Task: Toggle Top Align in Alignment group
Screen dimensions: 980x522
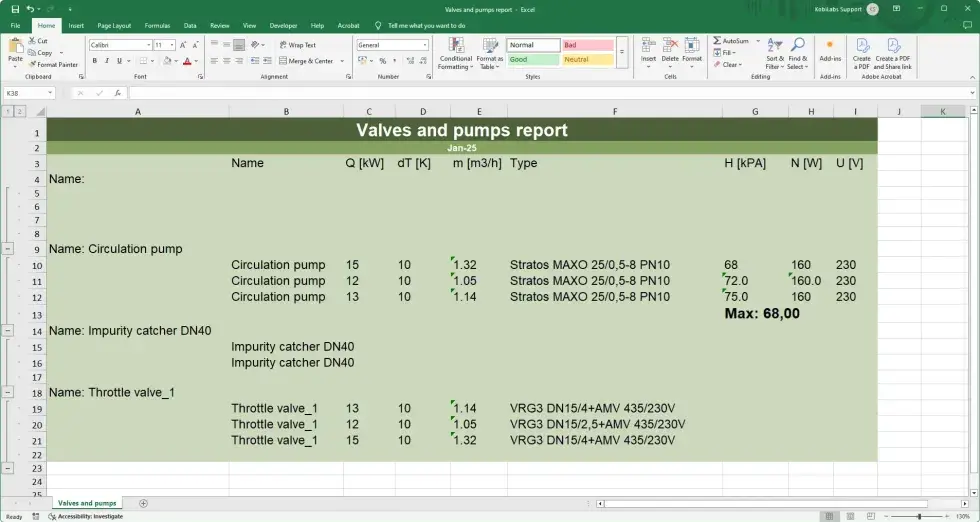Action: (x=214, y=45)
